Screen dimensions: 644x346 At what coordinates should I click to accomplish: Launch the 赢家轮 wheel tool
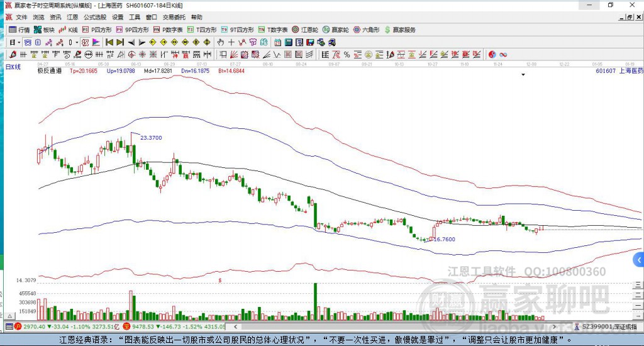pos(336,30)
